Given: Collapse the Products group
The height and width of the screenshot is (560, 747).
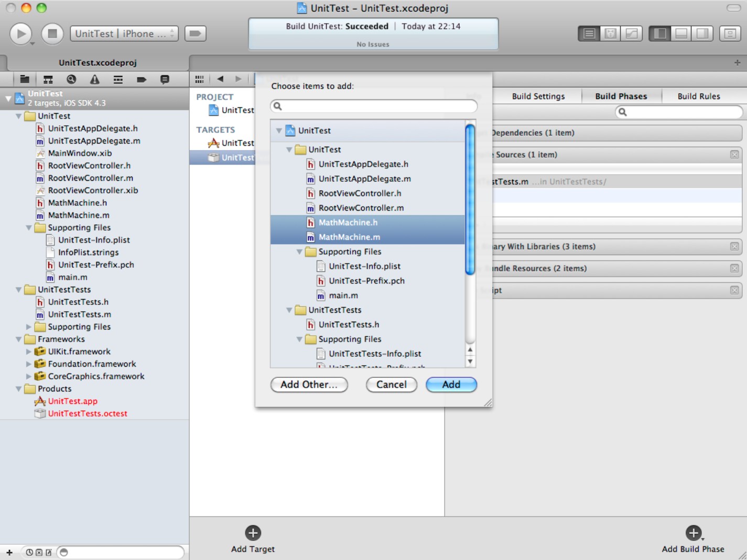Looking at the screenshot, I should pyautogui.click(x=19, y=389).
